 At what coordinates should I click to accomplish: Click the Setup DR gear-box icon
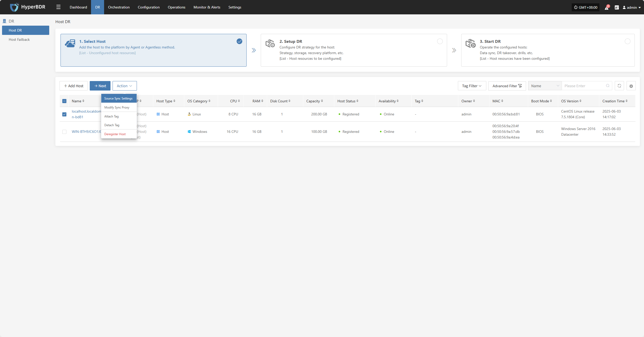pyautogui.click(x=270, y=43)
